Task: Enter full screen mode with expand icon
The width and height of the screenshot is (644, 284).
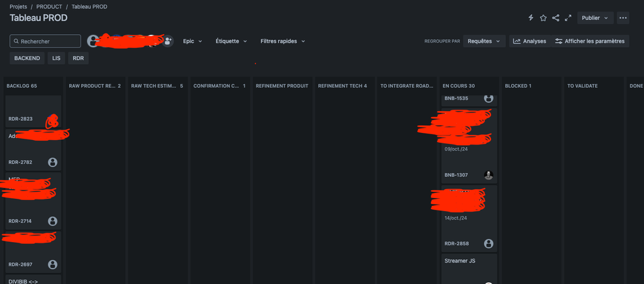Action: [x=568, y=17]
